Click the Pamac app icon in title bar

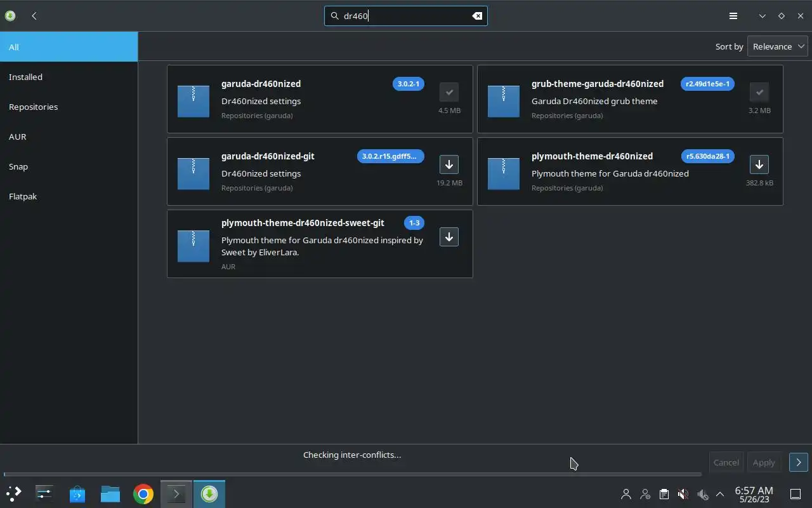pyautogui.click(x=10, y=16)
